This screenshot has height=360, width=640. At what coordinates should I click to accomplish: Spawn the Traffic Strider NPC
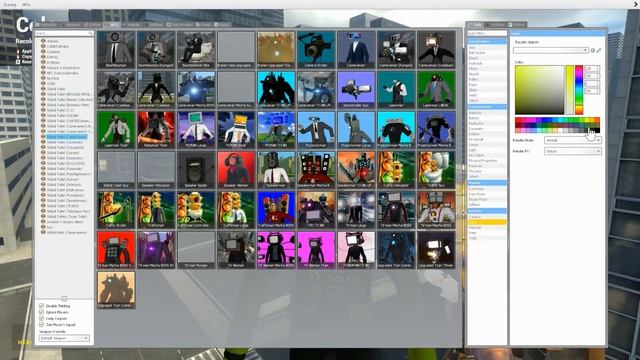tap(116, 209)
